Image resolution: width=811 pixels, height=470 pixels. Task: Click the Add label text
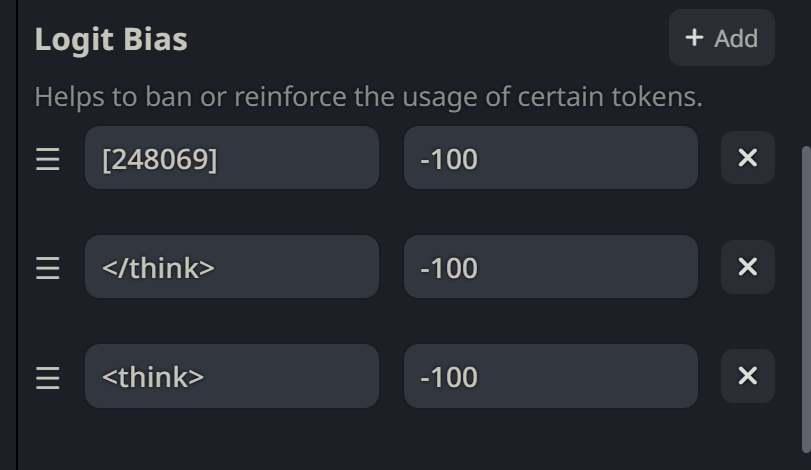[736, 38]
